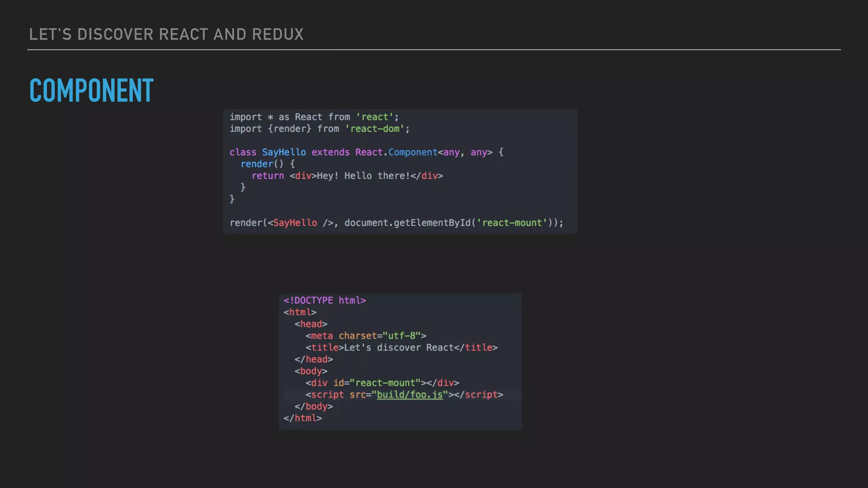This screenshot has height=488, width=868.
Task: Click the blue COMPONENT title
Action: click(92, 90)
